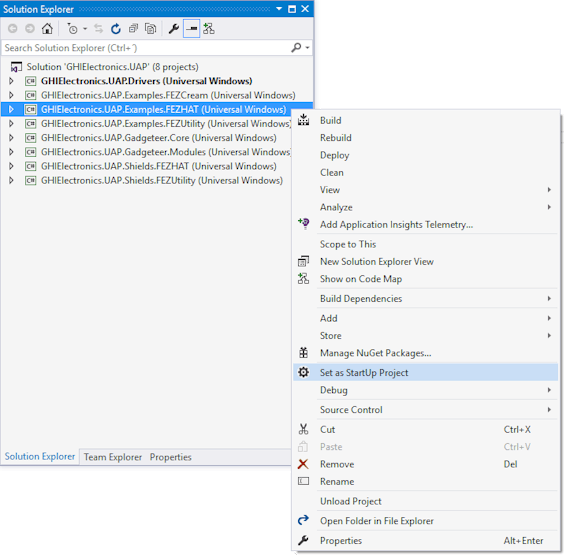This screenshot has width=564, height=555.
Task: Click the Show All Files icon
Action: coord(150,28)
